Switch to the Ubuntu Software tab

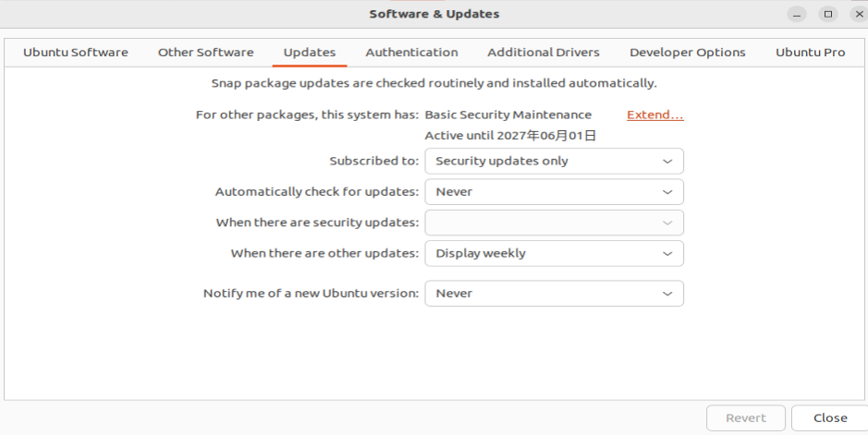click(75, 53)
